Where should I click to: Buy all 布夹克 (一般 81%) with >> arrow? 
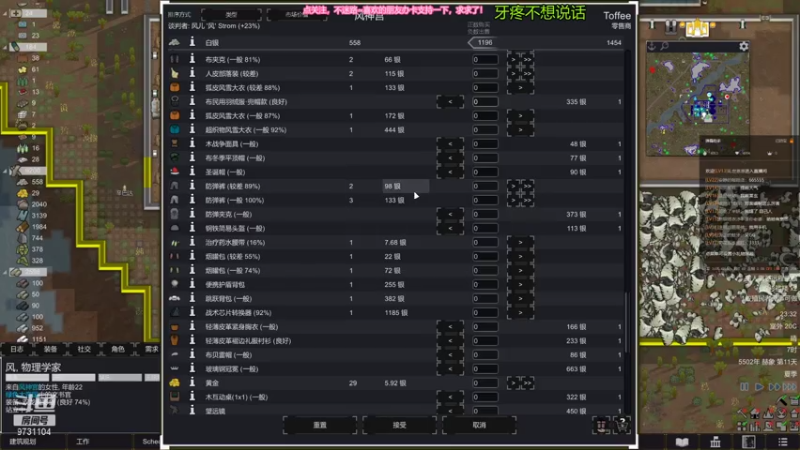pos(527,59)
